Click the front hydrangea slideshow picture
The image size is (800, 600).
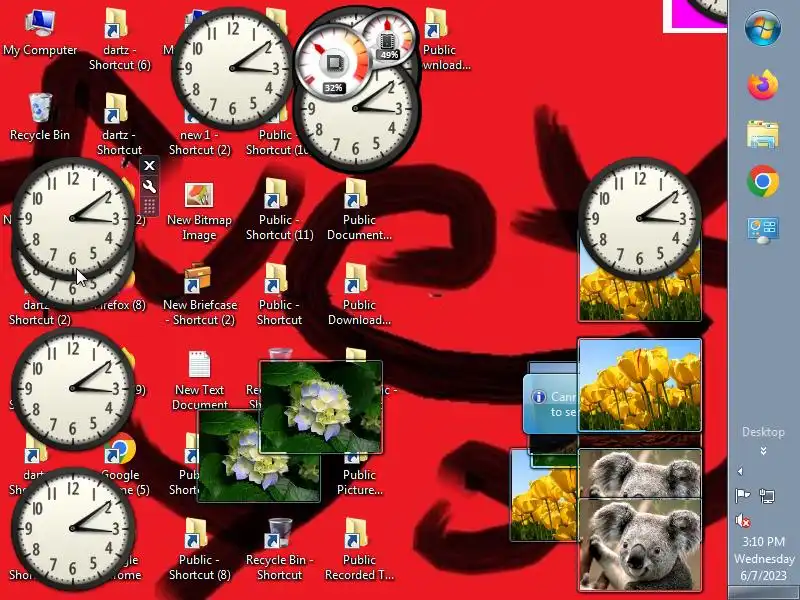321,407
